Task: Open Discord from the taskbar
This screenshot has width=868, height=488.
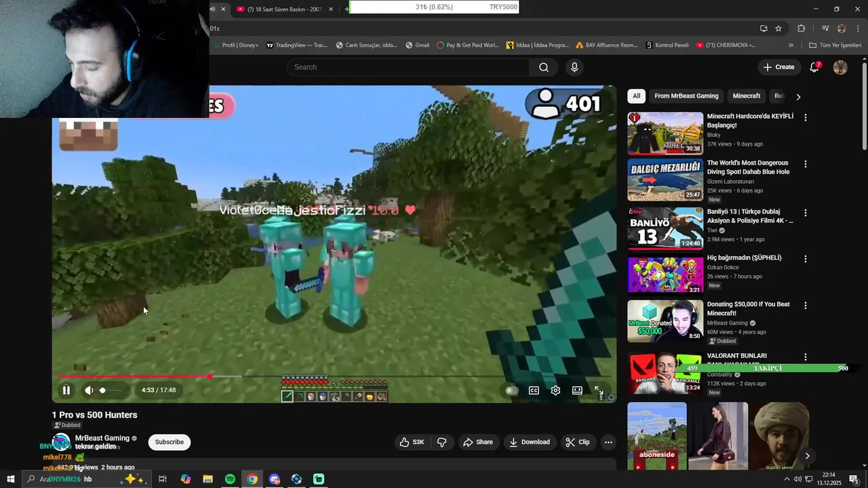Action: [275, 479]
